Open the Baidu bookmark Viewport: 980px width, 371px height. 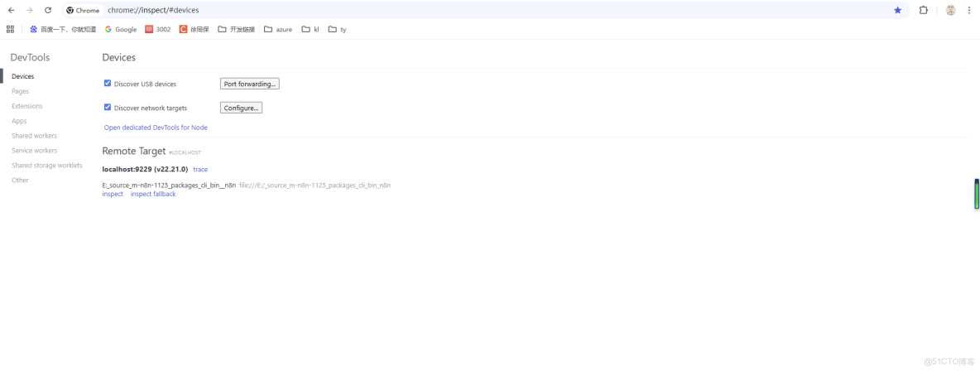(63, 29)
